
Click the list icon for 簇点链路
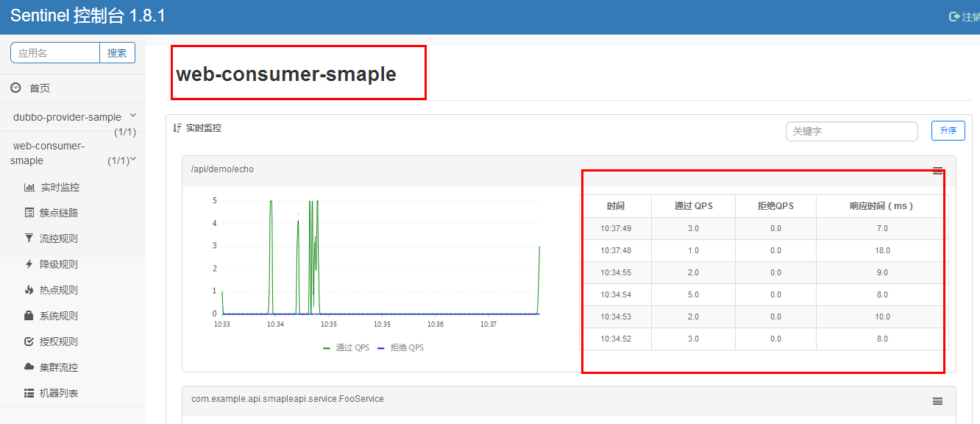[x=29, y=213]
